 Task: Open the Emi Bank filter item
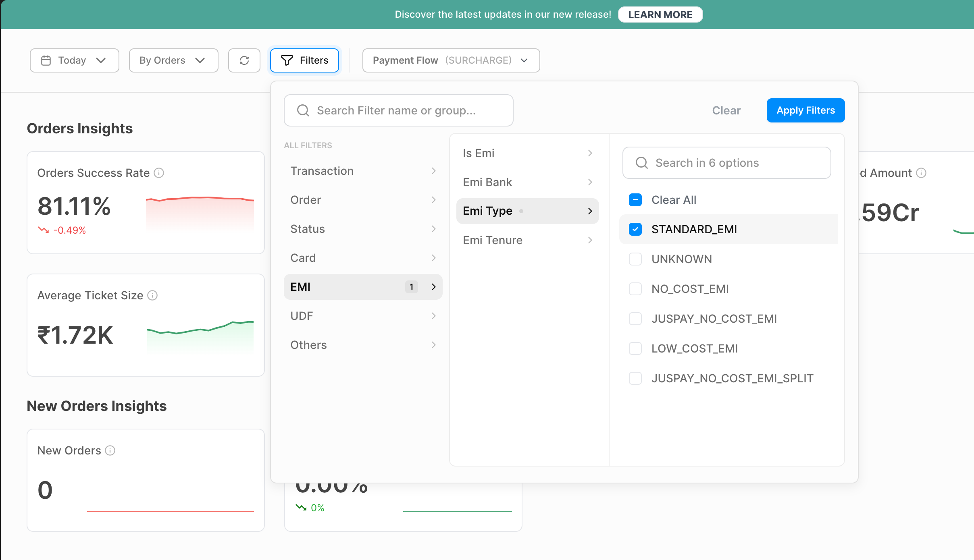[x=527, y=182]
